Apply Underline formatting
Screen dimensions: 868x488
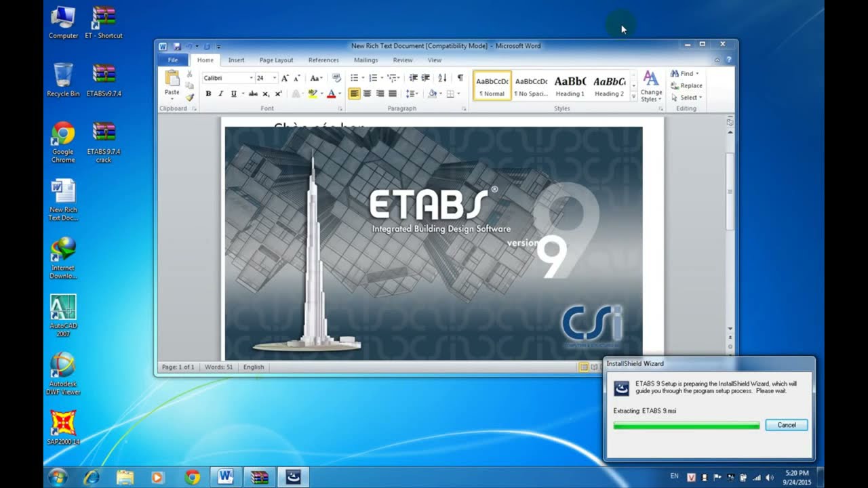(x=234, y=94)
